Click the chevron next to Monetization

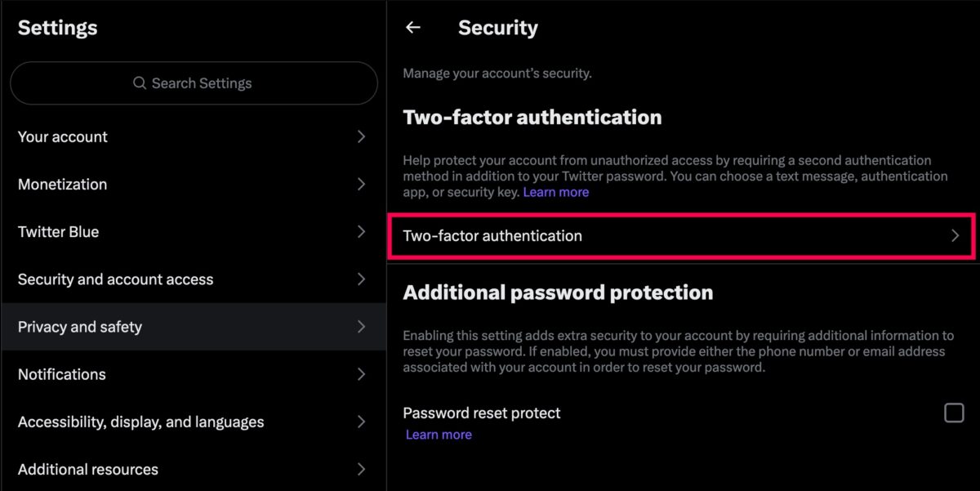tap(361, 184)
